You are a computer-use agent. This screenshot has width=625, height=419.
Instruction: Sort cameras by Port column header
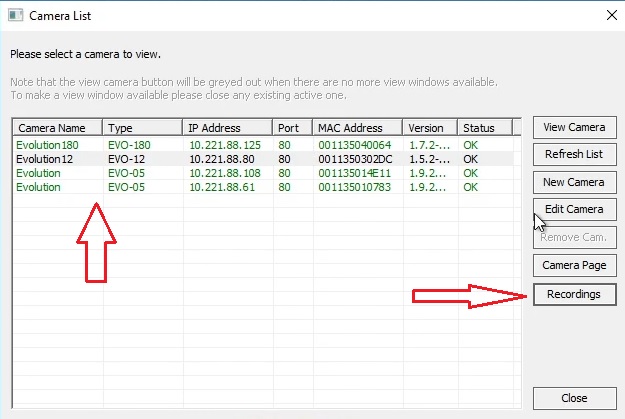pyautogui.click(x=291, y=128)
